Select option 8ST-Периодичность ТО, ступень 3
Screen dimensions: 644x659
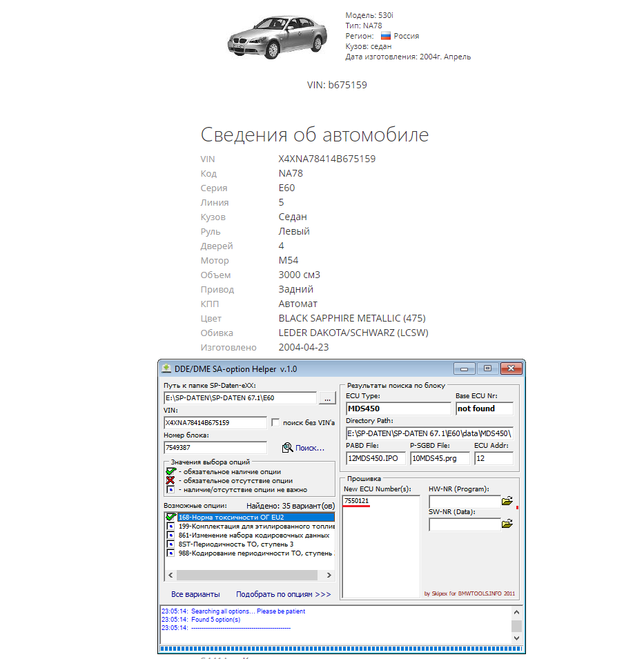tap(235, 544)
